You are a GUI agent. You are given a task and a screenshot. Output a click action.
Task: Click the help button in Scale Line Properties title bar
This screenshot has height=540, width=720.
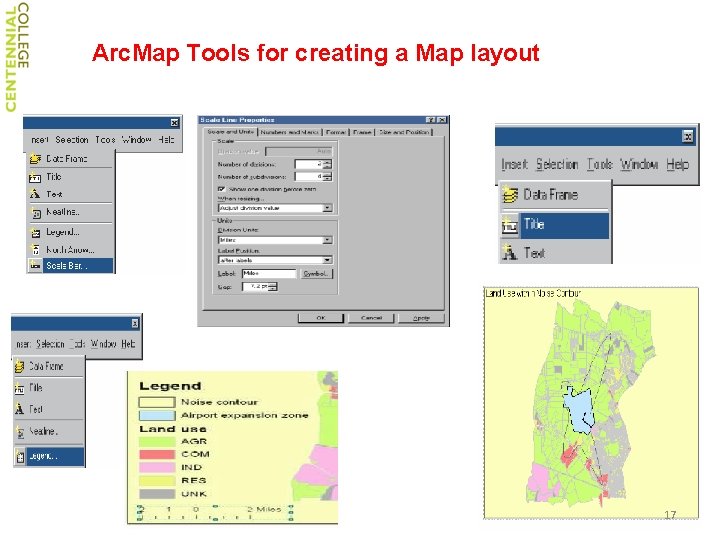click(430, 120)
